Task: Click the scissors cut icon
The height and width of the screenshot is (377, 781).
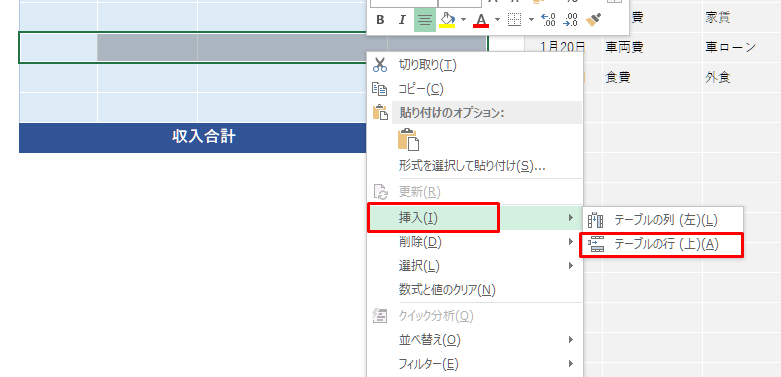Action: [x=380, y=65]
